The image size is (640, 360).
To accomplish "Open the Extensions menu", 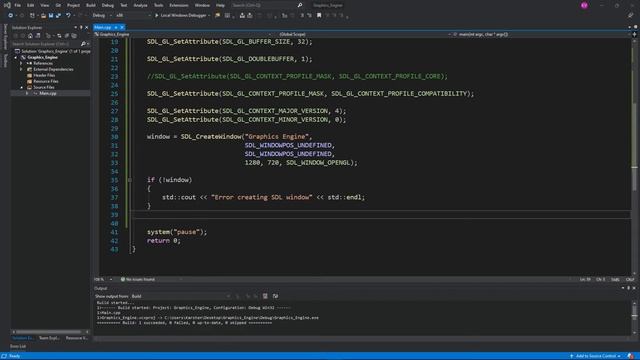I will pos(179,5).
